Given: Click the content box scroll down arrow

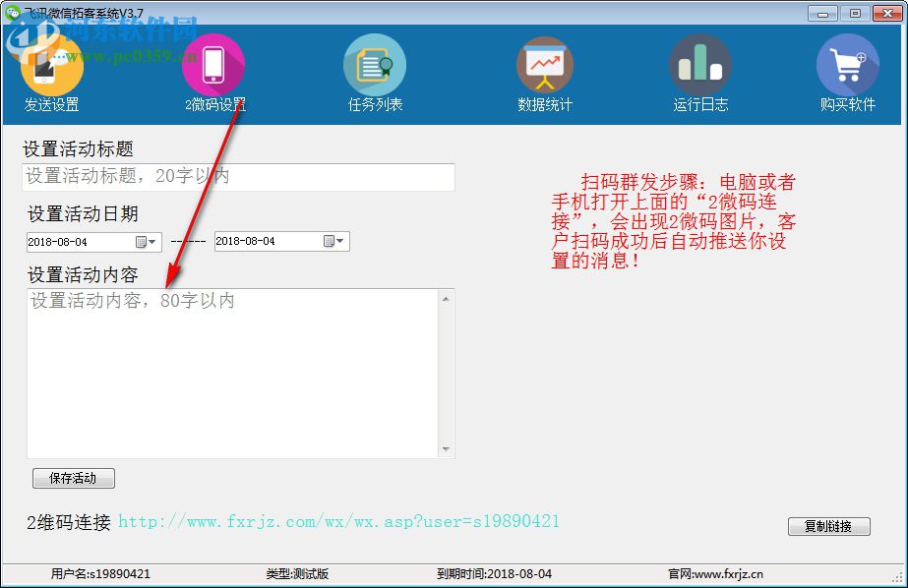Looking at the screenshot, I should point(446,449).
